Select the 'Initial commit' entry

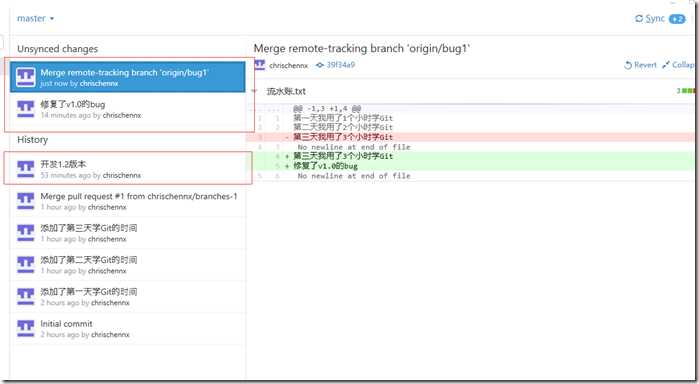127,329
